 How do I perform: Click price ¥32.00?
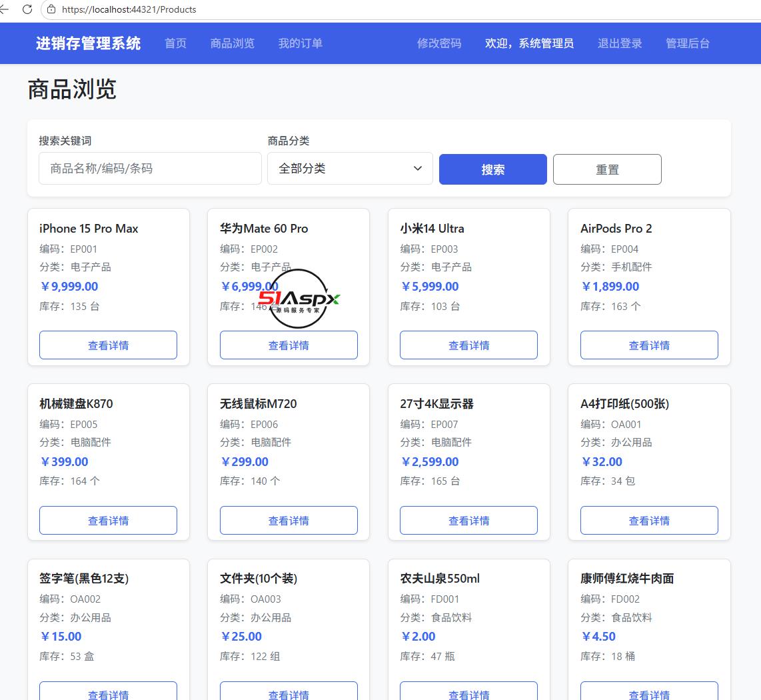(602, 461)
